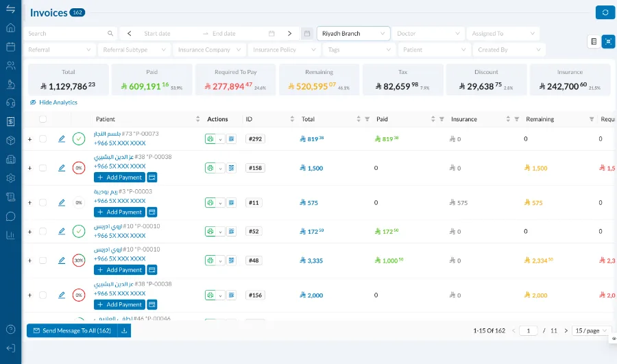Go to next date range arrow
Screen dimensions: 617x364
289,34
